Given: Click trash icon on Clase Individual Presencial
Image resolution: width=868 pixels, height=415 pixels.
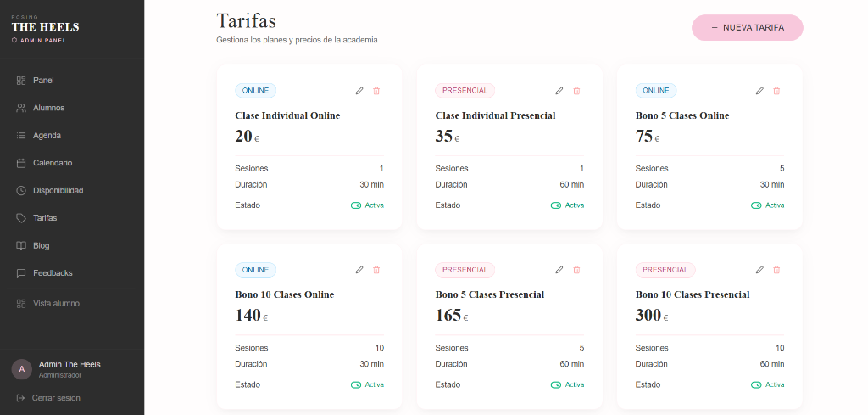Looking at the screenshot, I should click(576, 91).
